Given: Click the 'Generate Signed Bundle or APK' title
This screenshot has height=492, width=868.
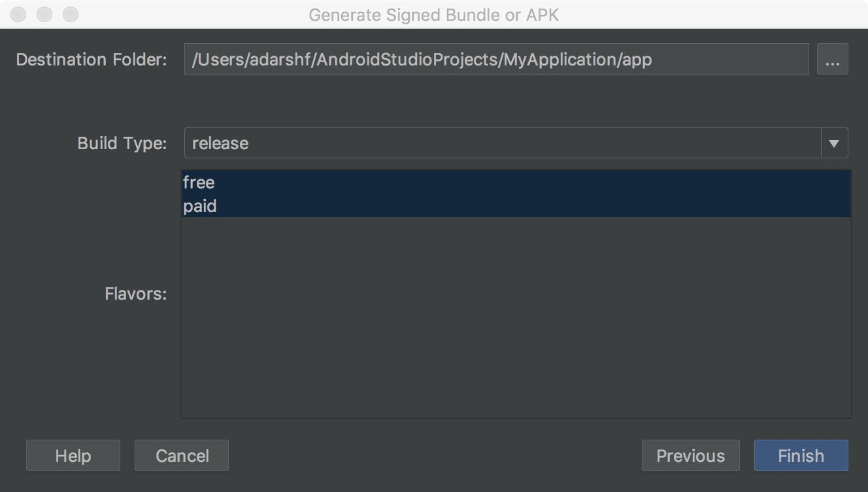Looking at the screenshot, I should 434,14.
